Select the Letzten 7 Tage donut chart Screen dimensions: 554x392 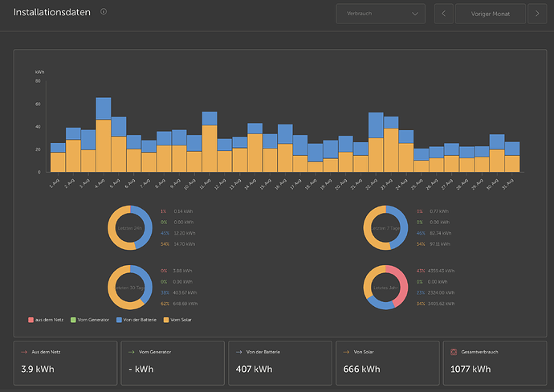[385, 228]
